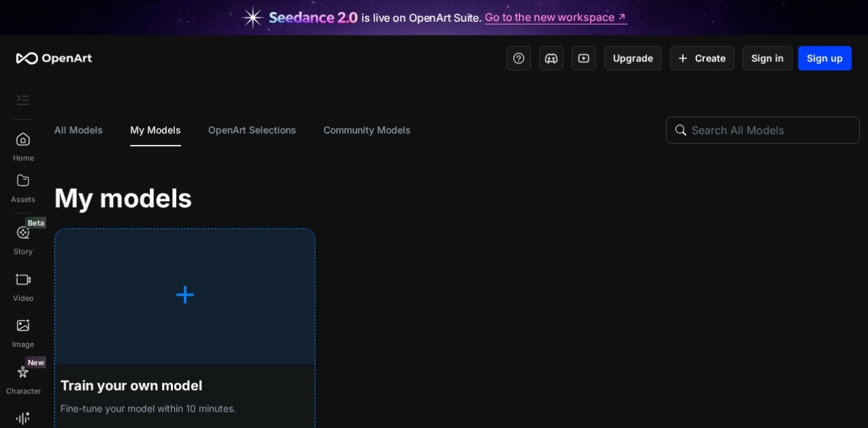
Task: Collapse the sidebar menu icon
Action: (23, 100)
